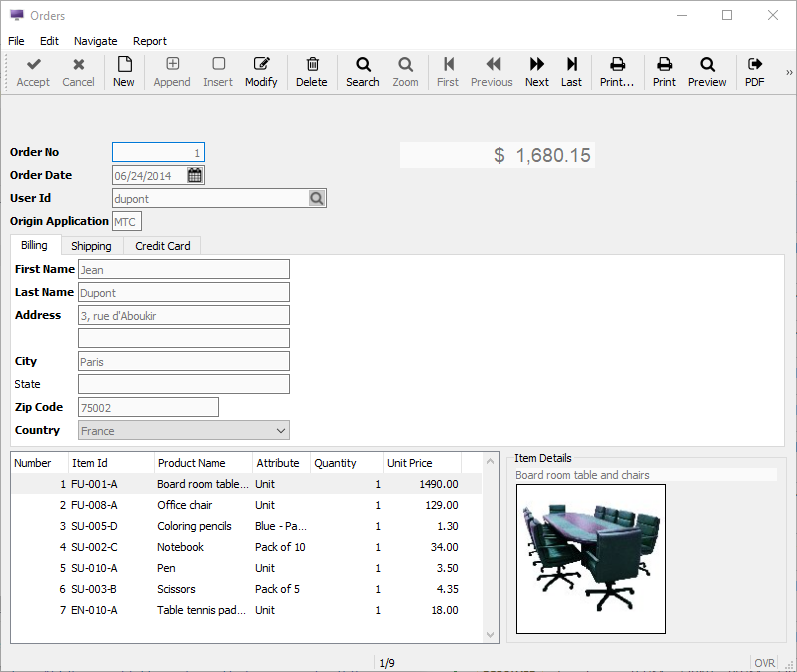Expand toolbar overflow chevron
This screenshot has height=672, width=797.
pos(789,72)
